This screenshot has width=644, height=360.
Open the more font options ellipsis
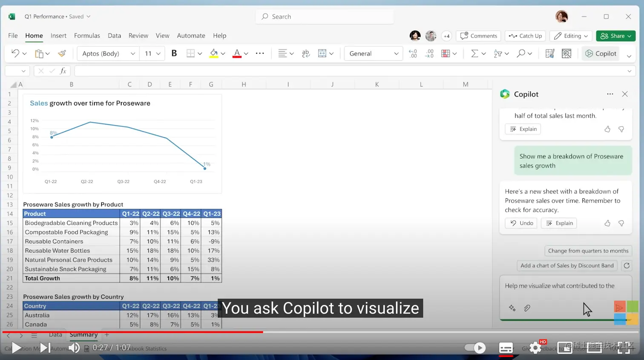[260, 53]
